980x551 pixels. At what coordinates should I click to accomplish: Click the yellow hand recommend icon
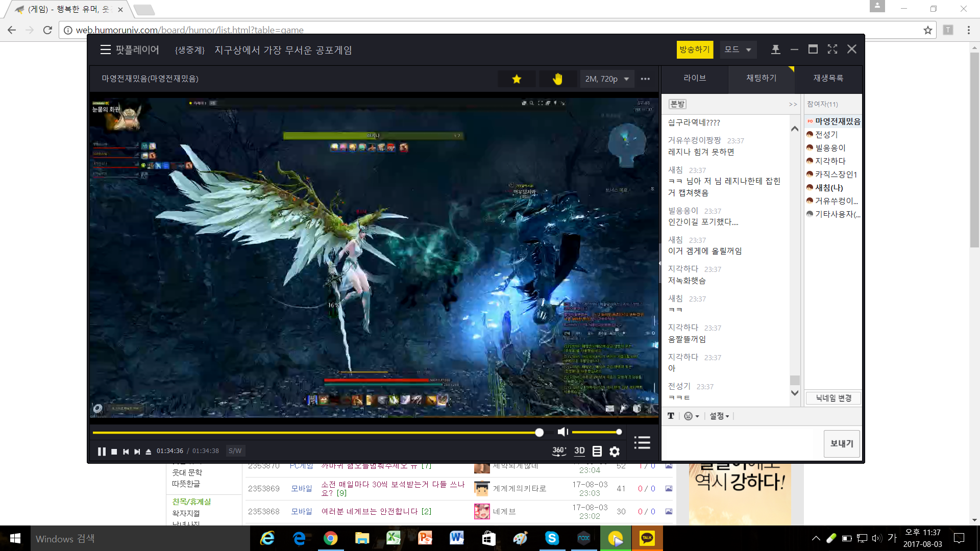coord(557,79)
